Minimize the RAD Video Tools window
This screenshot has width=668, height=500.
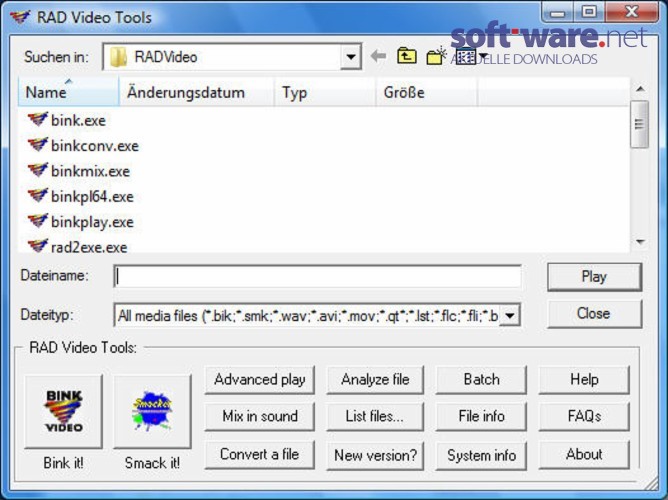pos(557,13)
